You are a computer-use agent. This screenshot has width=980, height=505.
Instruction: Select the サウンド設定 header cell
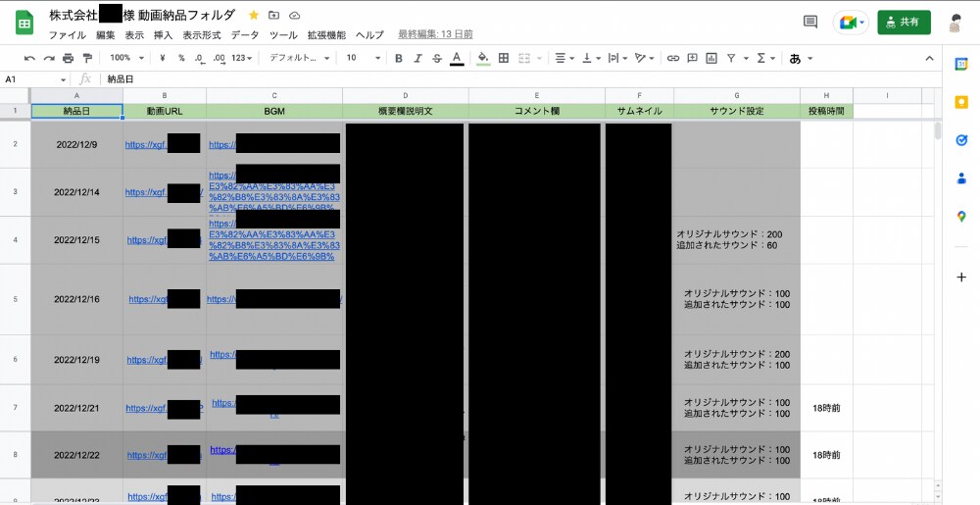(737, 111)
